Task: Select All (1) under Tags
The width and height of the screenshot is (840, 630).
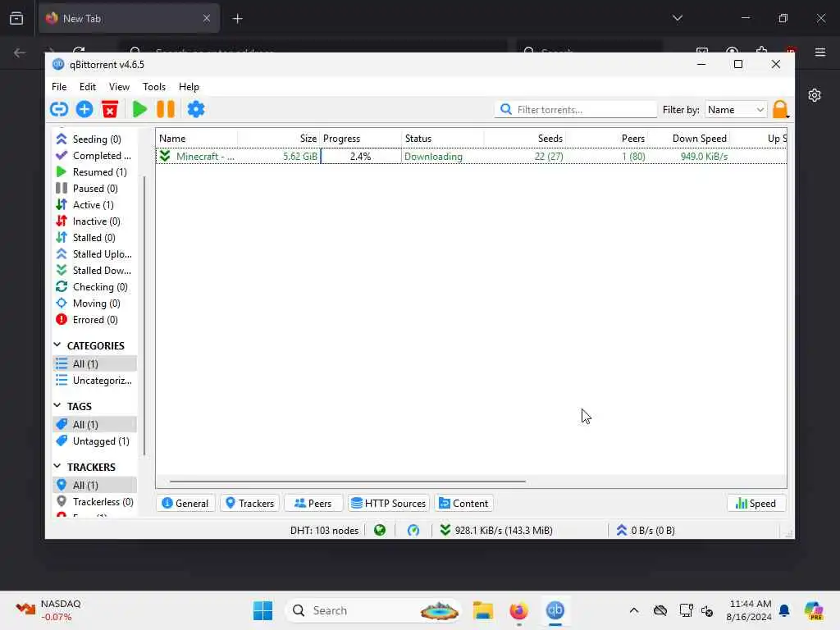Action: click(95, 424)
